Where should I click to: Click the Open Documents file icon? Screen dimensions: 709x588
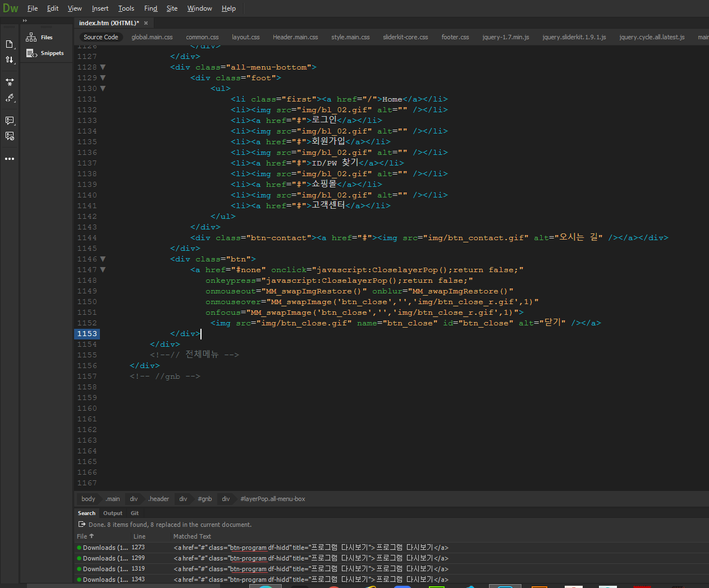[10, 44]
